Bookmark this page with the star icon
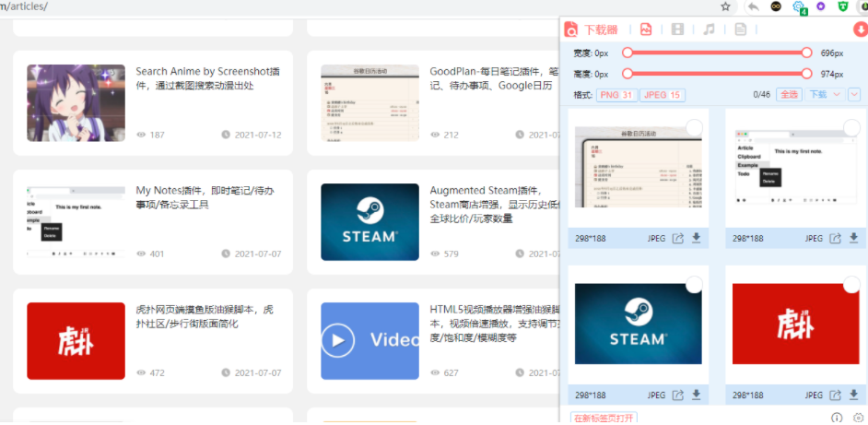This screenshot has height=425, width=868. (x=726, y=6)
